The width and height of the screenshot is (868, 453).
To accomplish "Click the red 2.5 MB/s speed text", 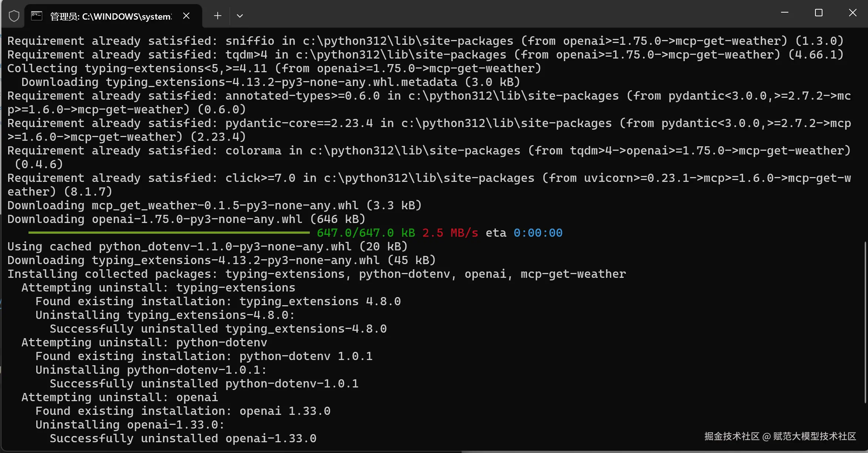I will (x=450, y=233).
